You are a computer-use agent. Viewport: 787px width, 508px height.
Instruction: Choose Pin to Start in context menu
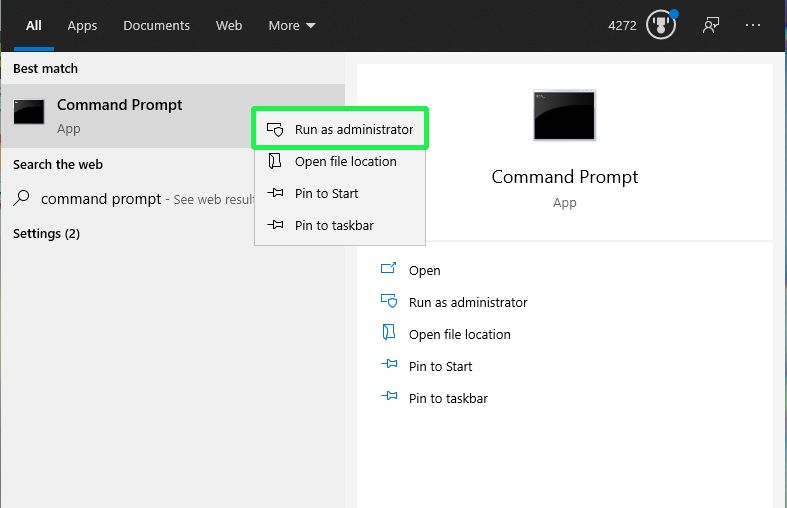pos(340,193)
